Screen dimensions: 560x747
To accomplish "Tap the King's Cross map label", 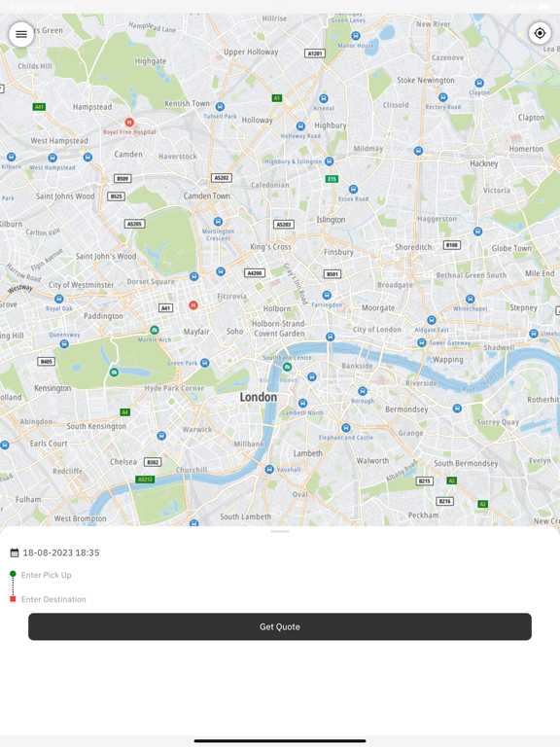I will (270, 247).
